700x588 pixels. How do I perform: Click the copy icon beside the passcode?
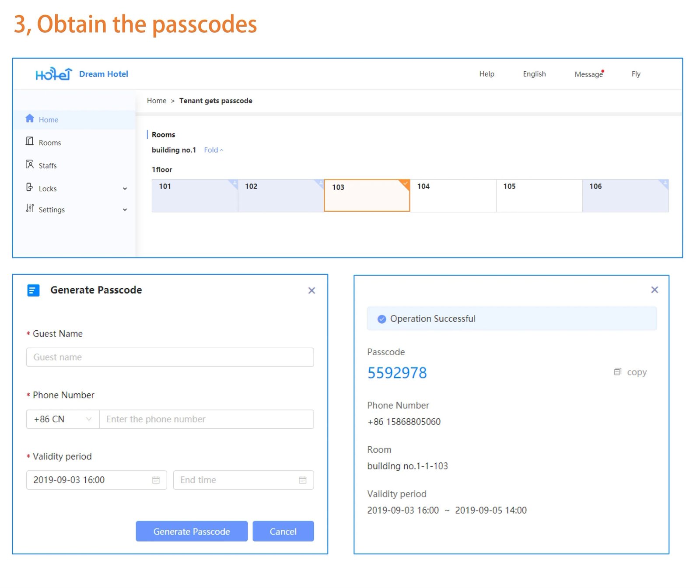click(617, 372)
